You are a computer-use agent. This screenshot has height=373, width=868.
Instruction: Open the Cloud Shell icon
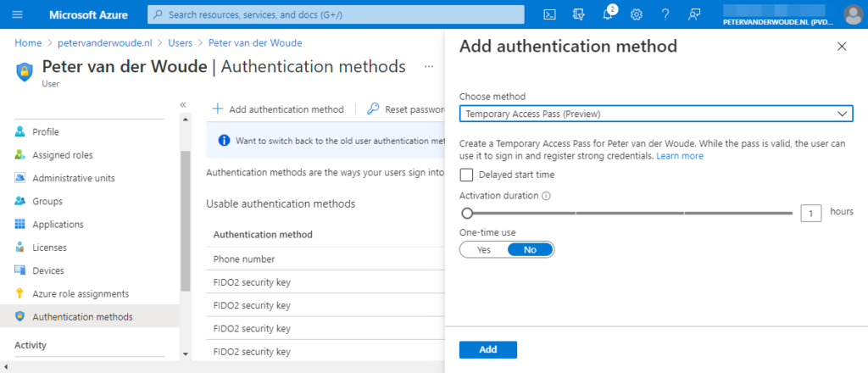pyautogui.click(x=549, y=14)
